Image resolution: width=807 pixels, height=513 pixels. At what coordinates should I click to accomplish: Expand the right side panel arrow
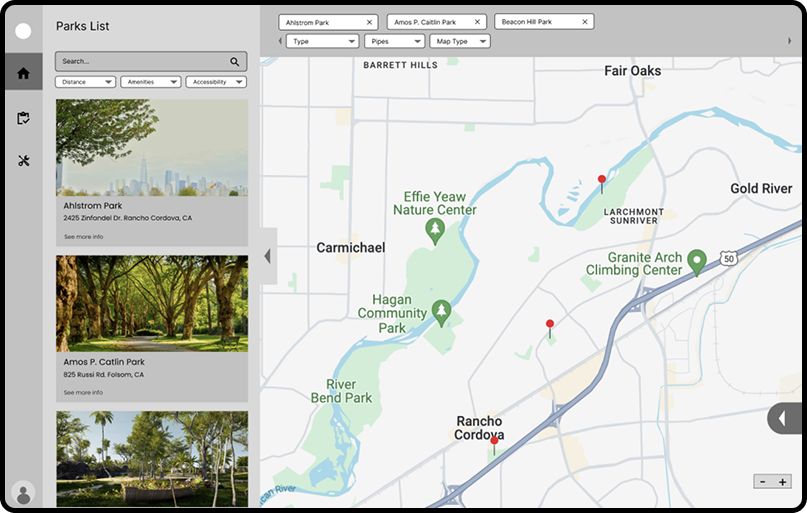782,418
